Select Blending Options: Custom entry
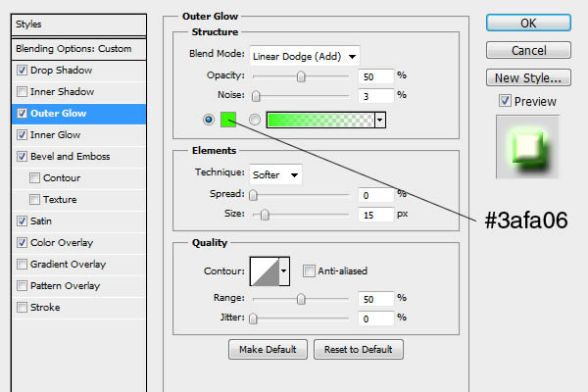 click(73, 49)
